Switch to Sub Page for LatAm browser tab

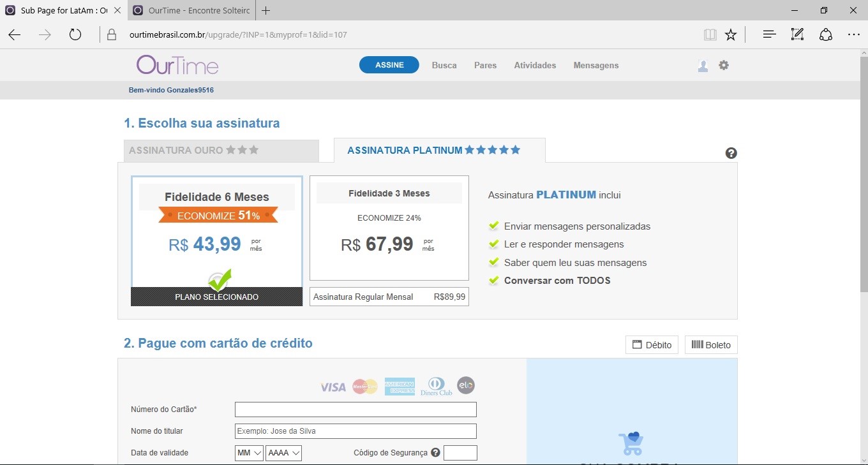click(x=64, y=10)
